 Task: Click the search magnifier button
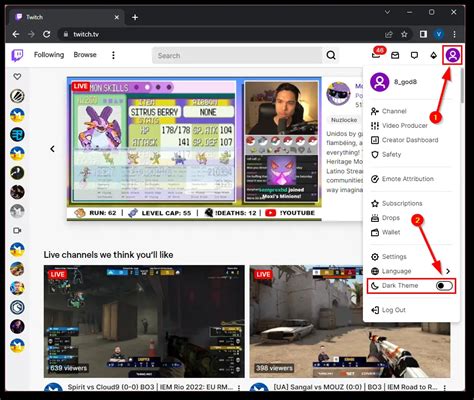(x=331, y=55)
